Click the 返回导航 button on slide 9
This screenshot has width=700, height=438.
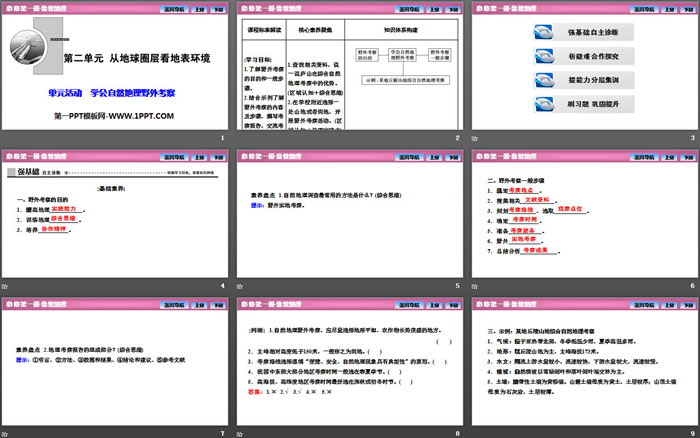[644, 305]
